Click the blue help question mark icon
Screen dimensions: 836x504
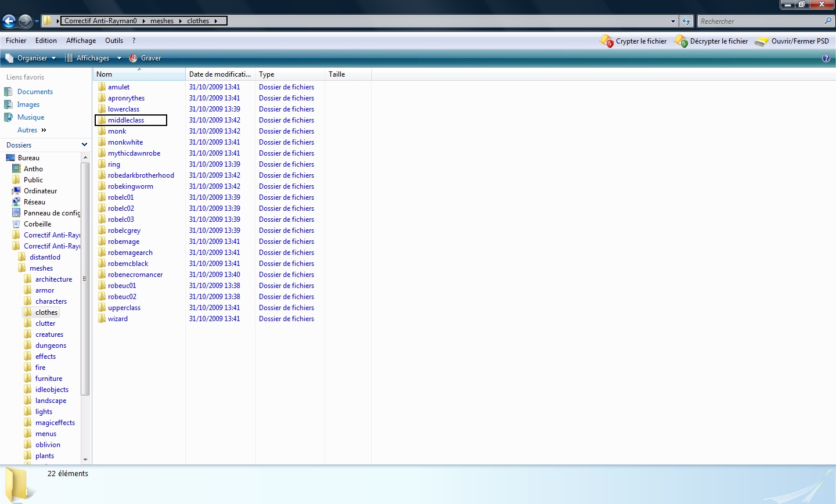click(x=826, y=58)
